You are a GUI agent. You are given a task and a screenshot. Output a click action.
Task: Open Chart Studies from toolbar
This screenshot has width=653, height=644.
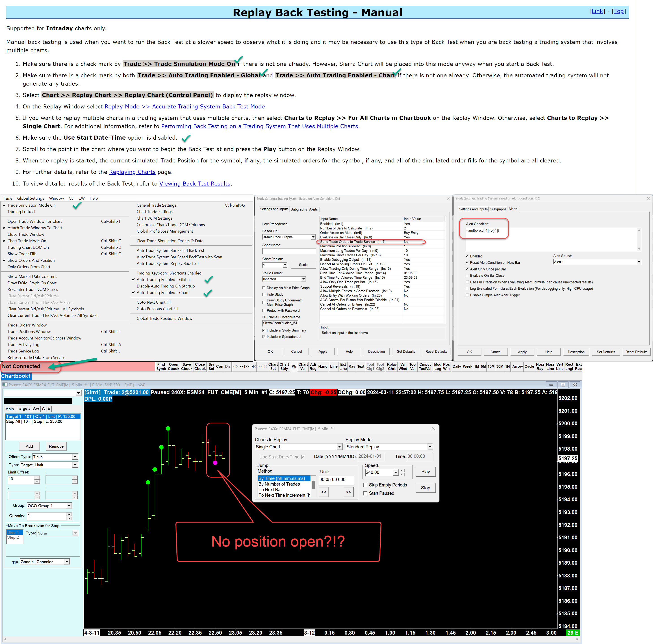[x=284, y=367]
